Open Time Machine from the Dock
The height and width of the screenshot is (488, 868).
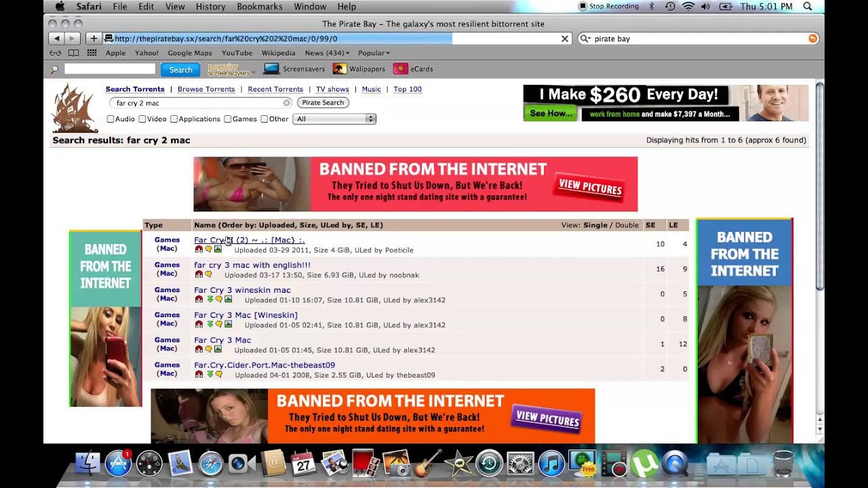tap(489, 464)
